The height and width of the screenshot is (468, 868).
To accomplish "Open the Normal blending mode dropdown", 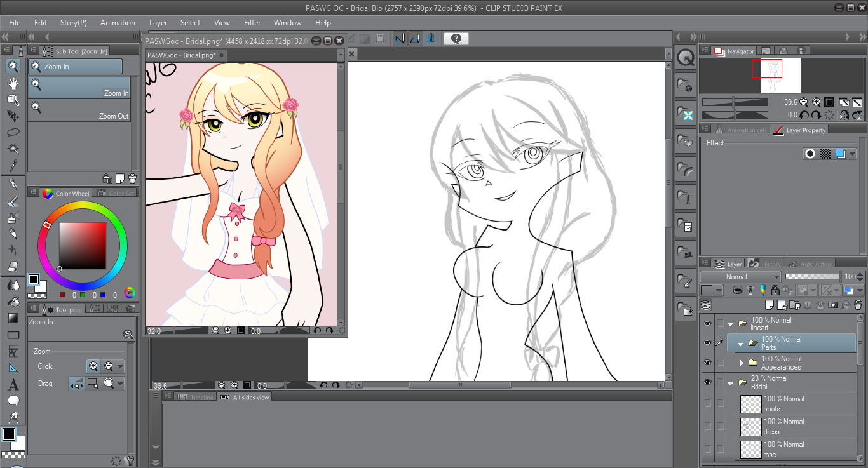I will [x=741, y=277].
